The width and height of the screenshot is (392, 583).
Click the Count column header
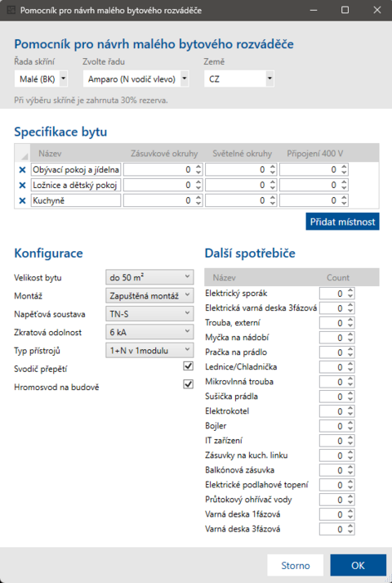338,277
